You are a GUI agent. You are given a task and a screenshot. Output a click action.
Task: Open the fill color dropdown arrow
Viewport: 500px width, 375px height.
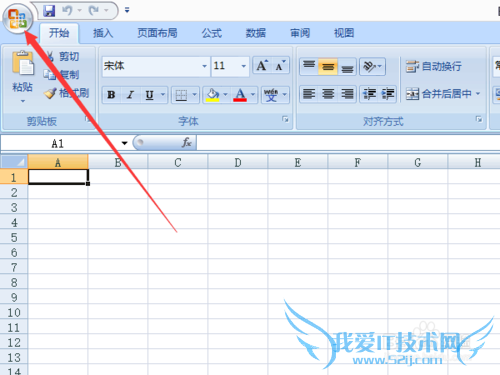click(x=226, y=95)
